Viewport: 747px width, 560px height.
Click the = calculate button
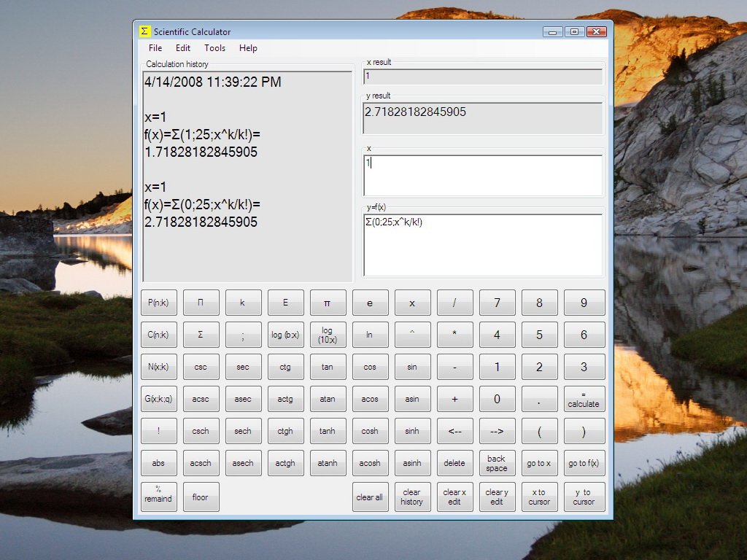584,399
